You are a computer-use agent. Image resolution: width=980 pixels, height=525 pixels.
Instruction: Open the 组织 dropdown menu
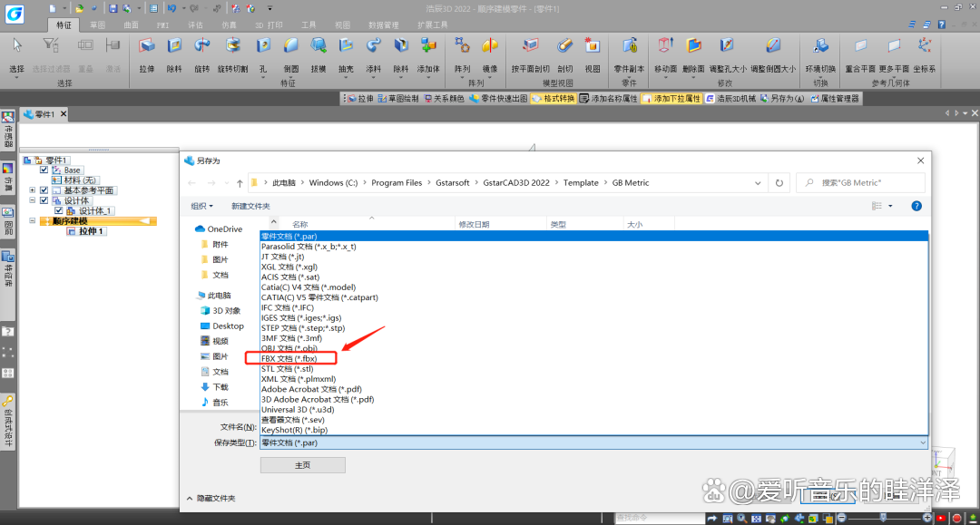click(201, 206)
